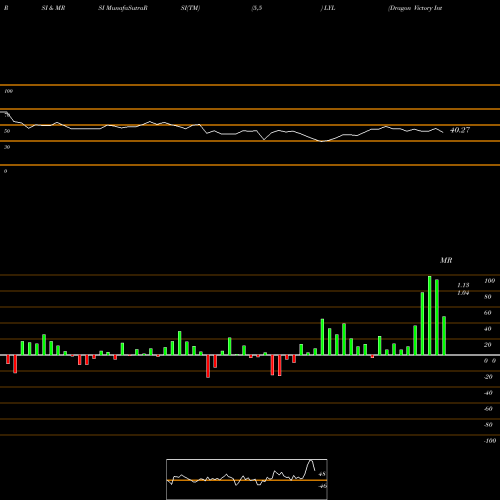500x500 pixels.
Task: Click the 0 label under the RSI chart
Action: [x=5, y=171]
